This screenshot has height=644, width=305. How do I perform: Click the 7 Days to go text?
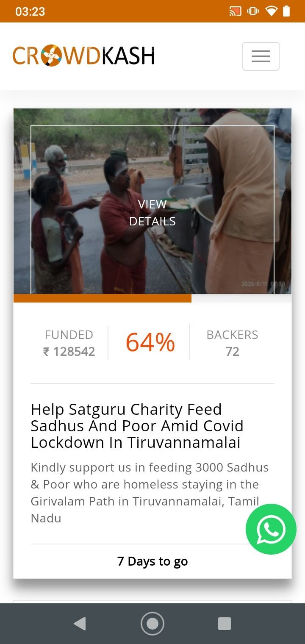(x=152, y=561)
